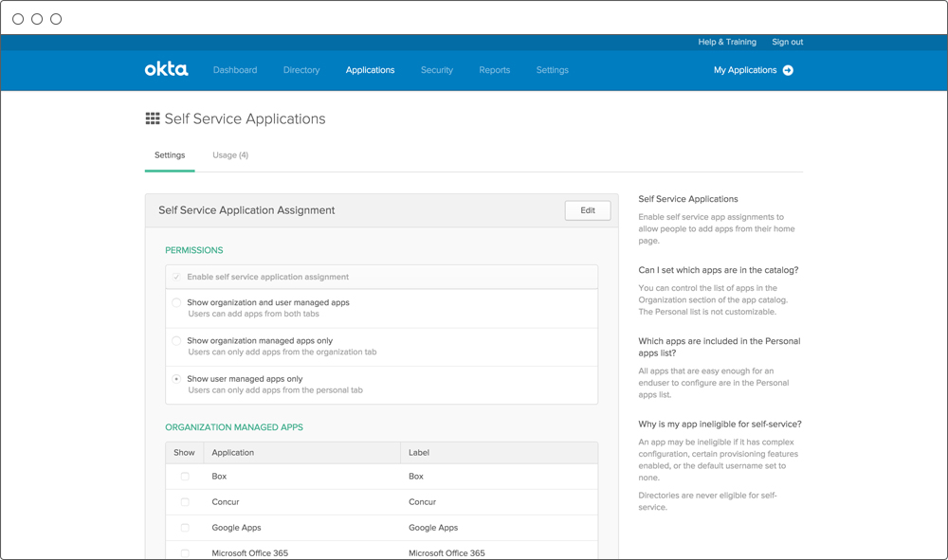Click the Sign out link
The width and height of the screenshot is (948, 560).
(x=787, y=42)
